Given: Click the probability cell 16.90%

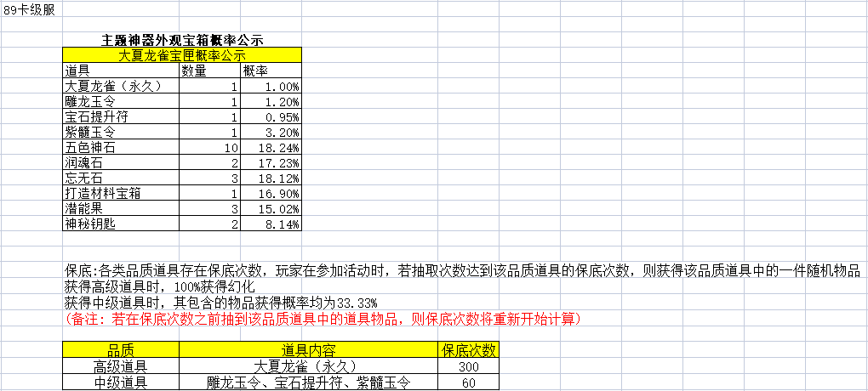Looking at the screenshot, I should (x=271, y=194).
